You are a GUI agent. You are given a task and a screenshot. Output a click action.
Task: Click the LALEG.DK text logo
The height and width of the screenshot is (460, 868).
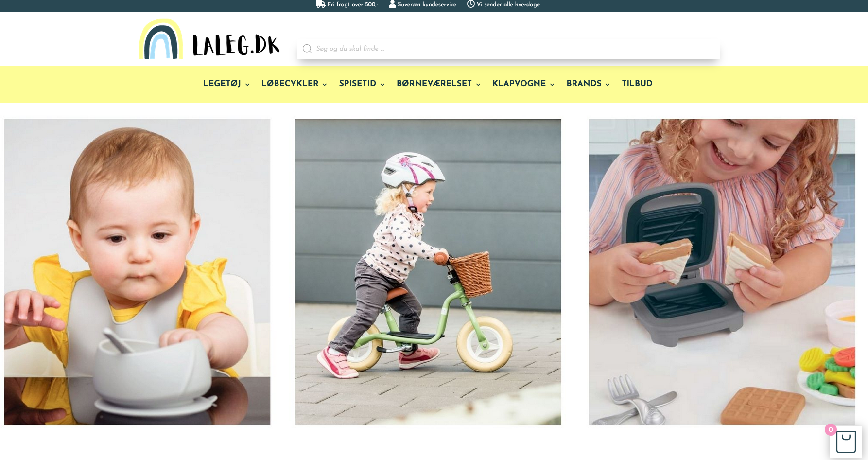click(x=236, y=45)
